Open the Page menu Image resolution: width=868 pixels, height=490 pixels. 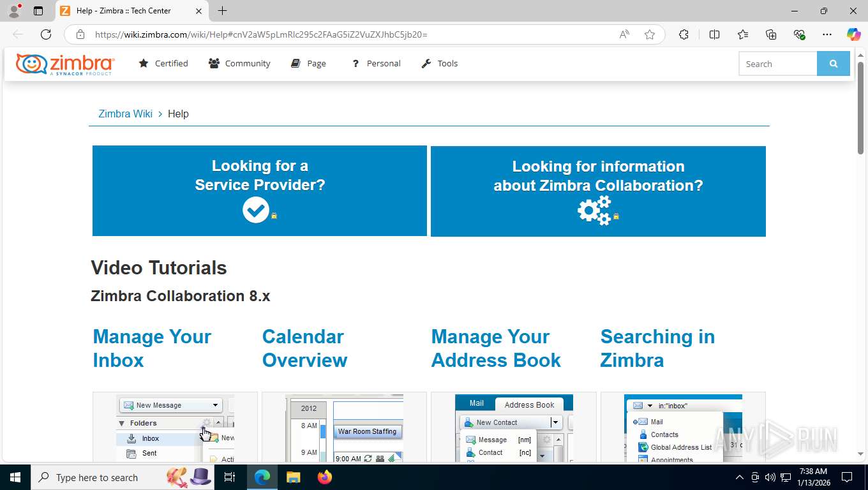point(308,63)
